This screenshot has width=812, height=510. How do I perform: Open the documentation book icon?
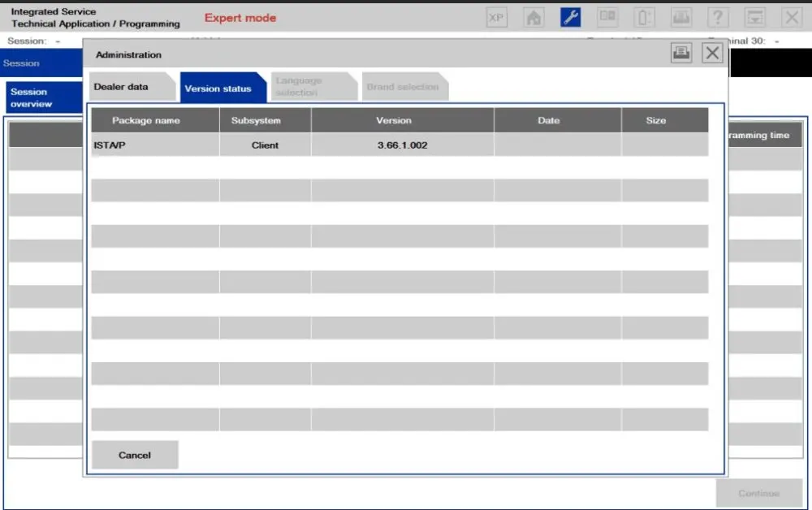point(607,16)
